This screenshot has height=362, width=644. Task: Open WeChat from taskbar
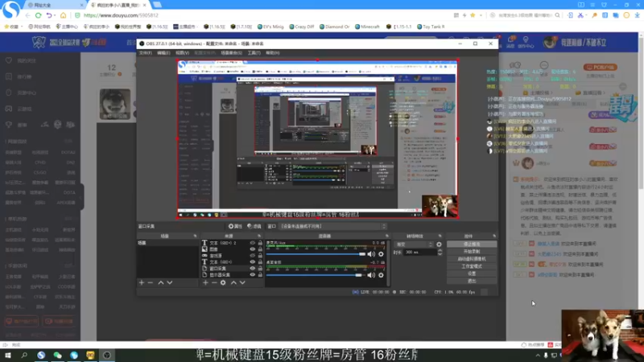pos(57,355)
